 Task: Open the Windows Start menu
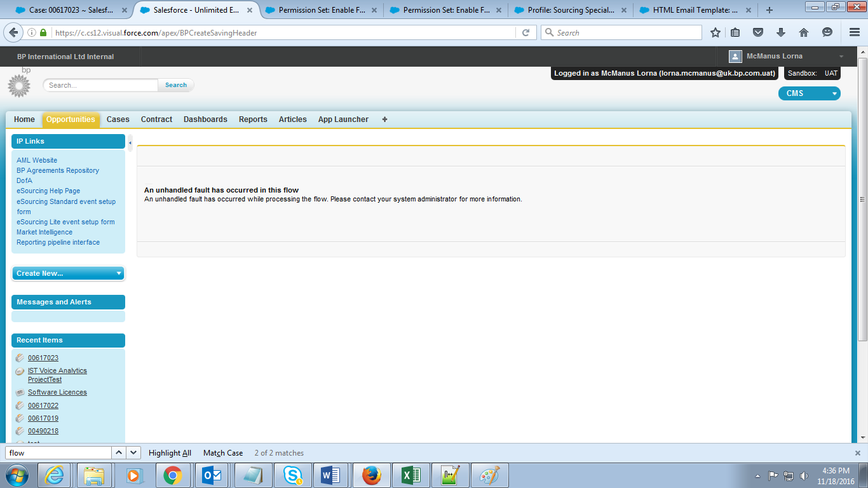coord(17,475)
